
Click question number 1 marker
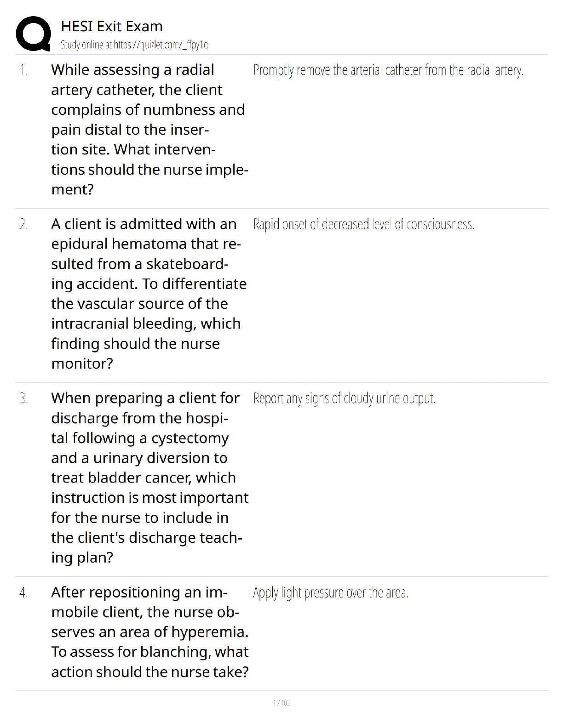(x=23, y=70)
